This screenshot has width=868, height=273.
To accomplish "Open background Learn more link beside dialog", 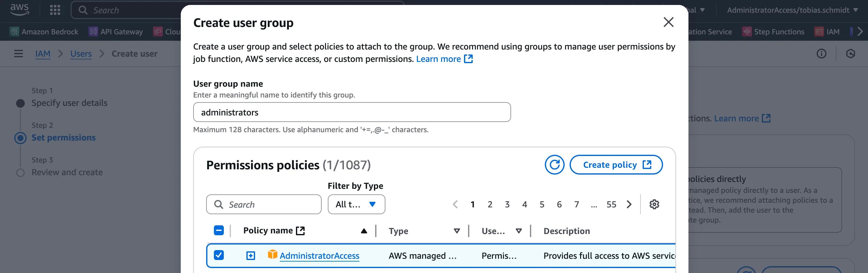I will coord(742,118).
